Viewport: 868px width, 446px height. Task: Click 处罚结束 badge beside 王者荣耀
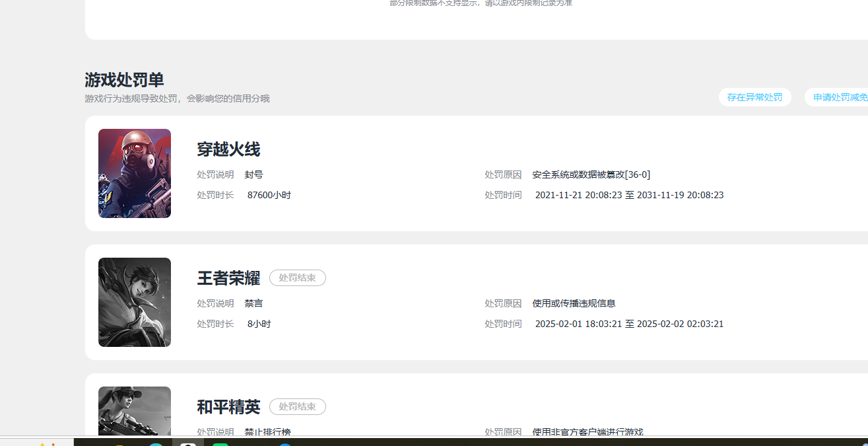point(298,278)
